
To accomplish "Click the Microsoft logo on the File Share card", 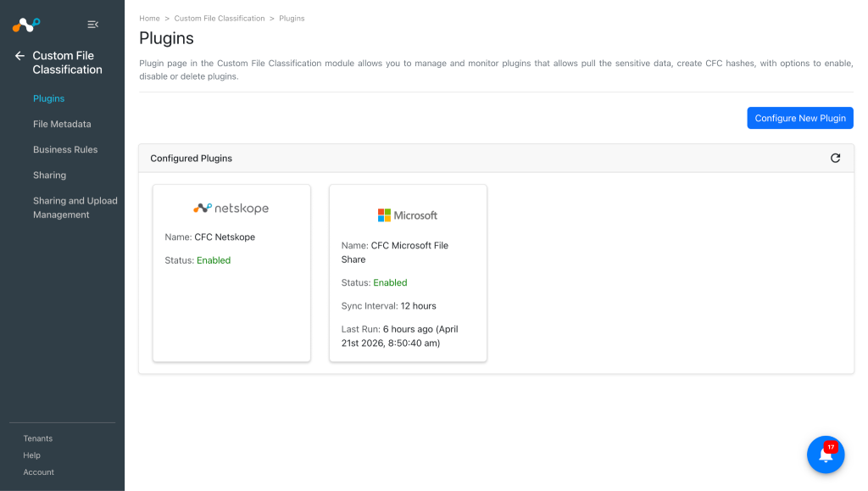I will pos(408,215).
